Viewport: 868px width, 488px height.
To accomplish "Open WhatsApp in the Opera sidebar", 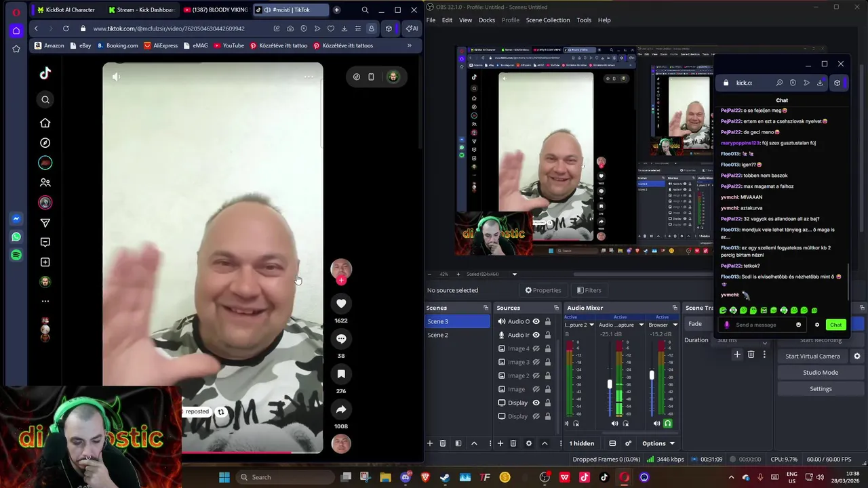I will click(x=16, y=237).
